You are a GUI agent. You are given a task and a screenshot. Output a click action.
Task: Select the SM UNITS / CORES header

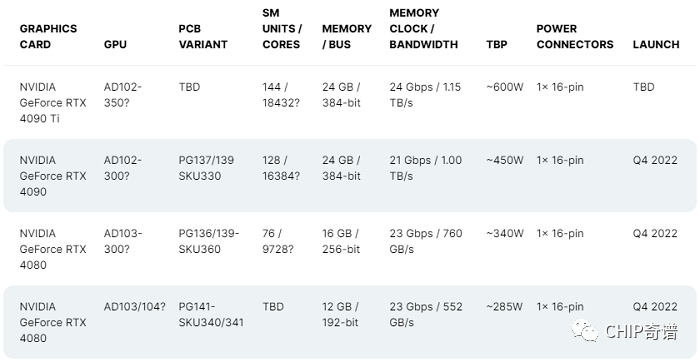tap(282, 29)
